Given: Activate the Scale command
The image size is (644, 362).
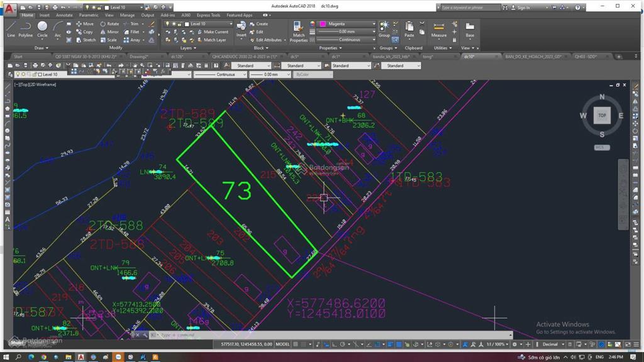Looking at the screenshot, I should 108,40.
